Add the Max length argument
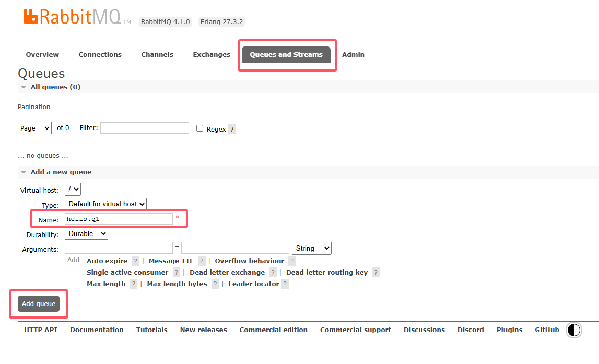This screenshot has height=364, width=599. pos(106,284)
